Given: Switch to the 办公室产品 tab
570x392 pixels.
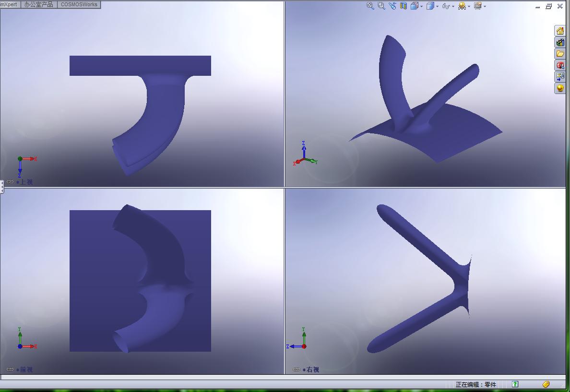Looking at the screenshot, I should [x=38, y=4].
